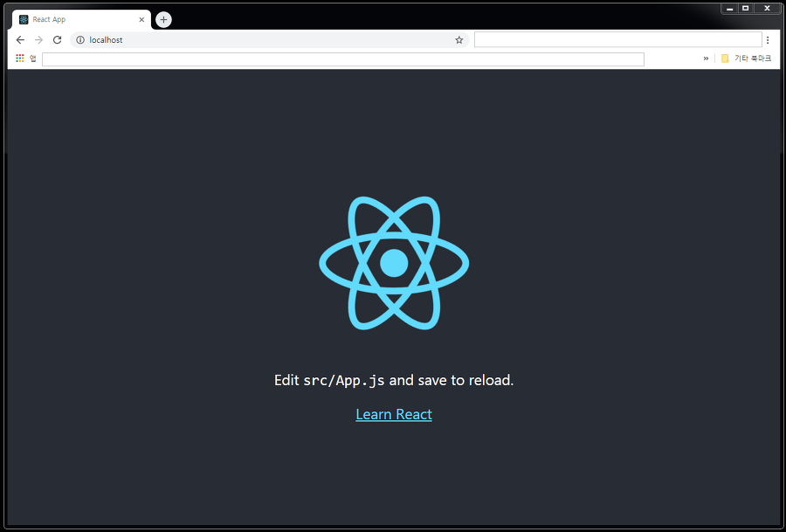Screen dimensions: 786x532
Task: Minimize the Chrome window
Action: 730,9
